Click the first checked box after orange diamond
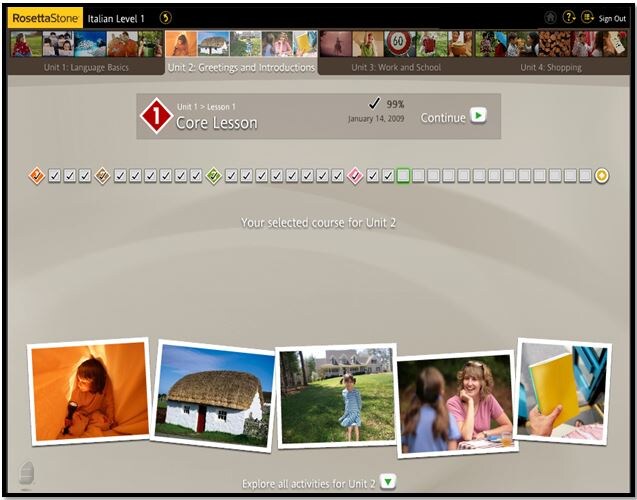This screenshot has width=637, height=500. pos(54,176)
